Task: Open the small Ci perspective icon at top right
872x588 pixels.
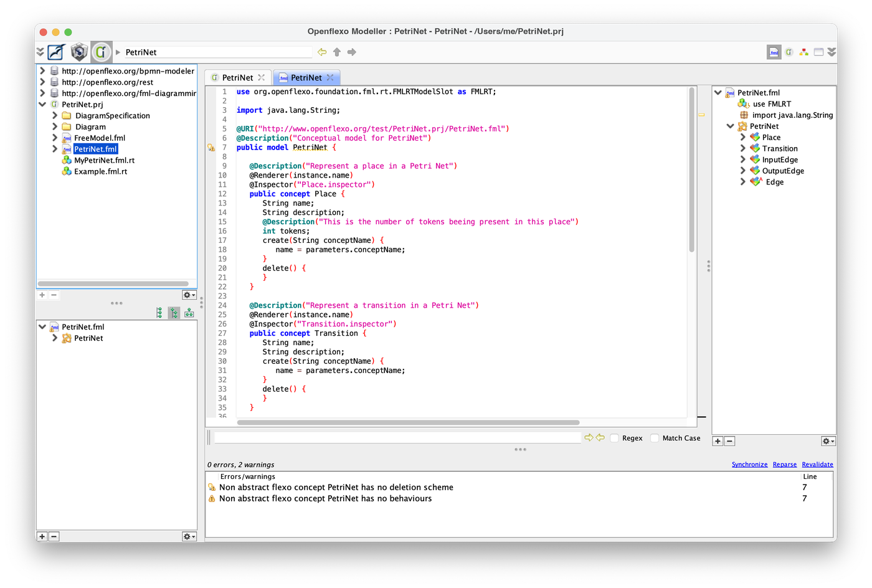Action: (x=789, y=52)
